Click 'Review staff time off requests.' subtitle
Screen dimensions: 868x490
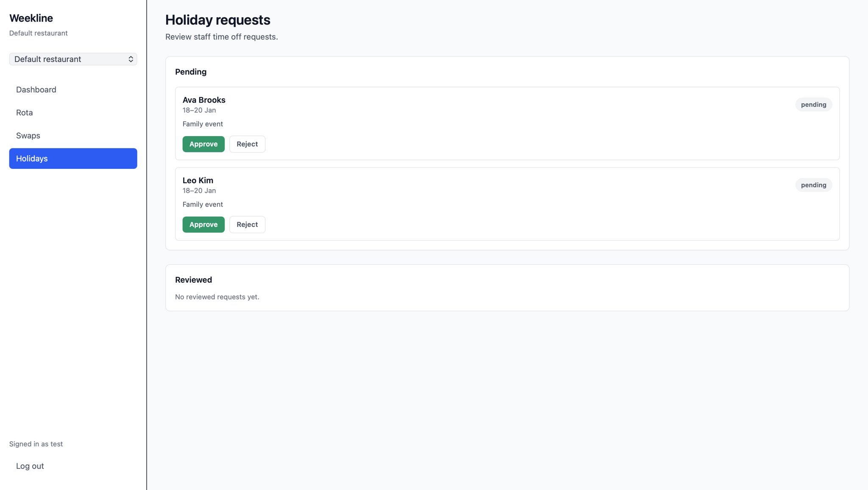click(x=222, y=37)
